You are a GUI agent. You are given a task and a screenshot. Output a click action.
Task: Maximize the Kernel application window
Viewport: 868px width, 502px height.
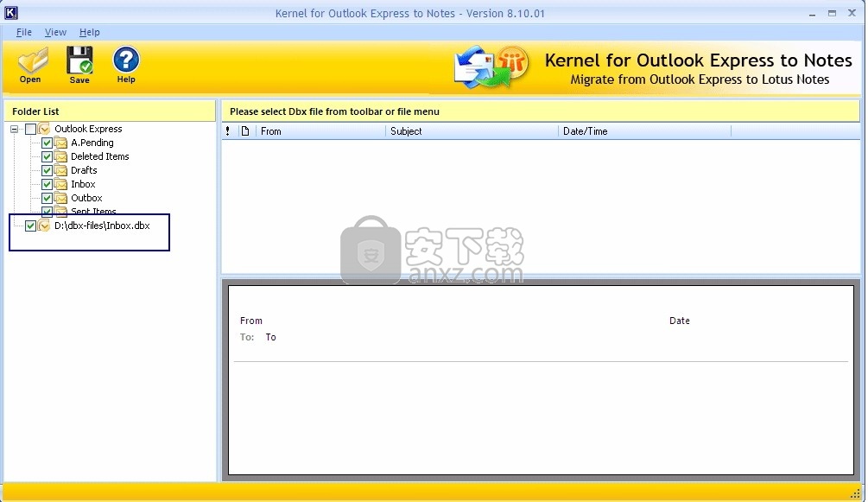[x=832, y=13]
